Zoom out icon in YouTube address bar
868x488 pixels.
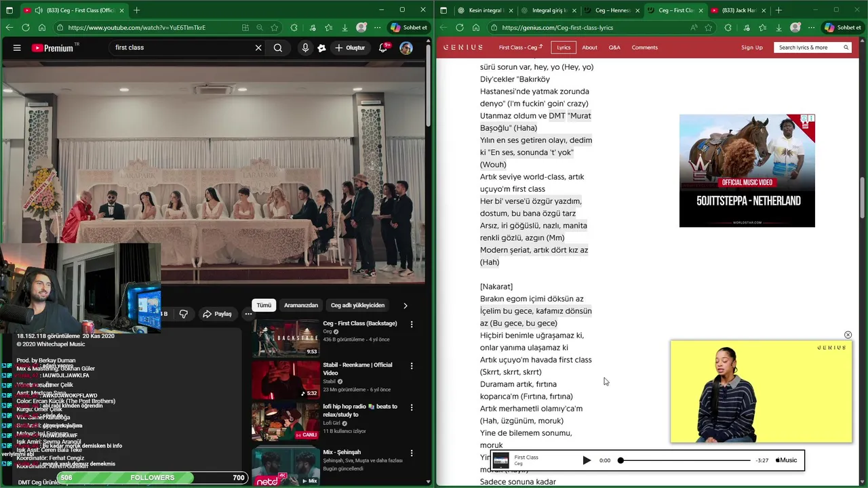pyautogui.click(x=260, y=28)
